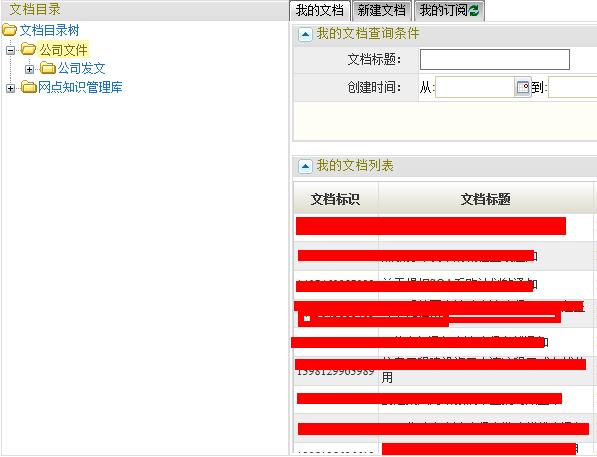Click the 文档目录树 root folder icon
This screenshot has height=457, width=597.
tap(10, 30)
